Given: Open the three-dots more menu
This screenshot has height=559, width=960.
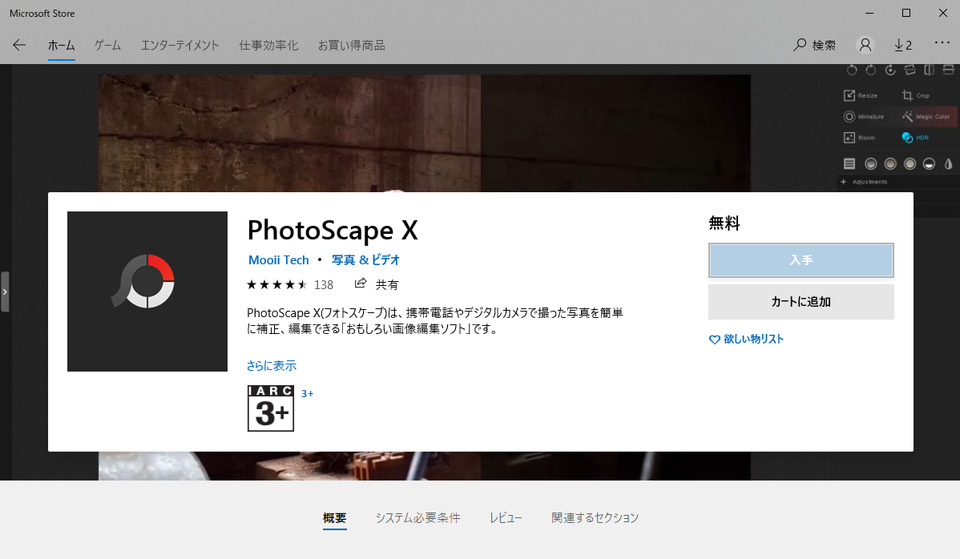Looking at the screenshot, I should (x=942, y=43).
